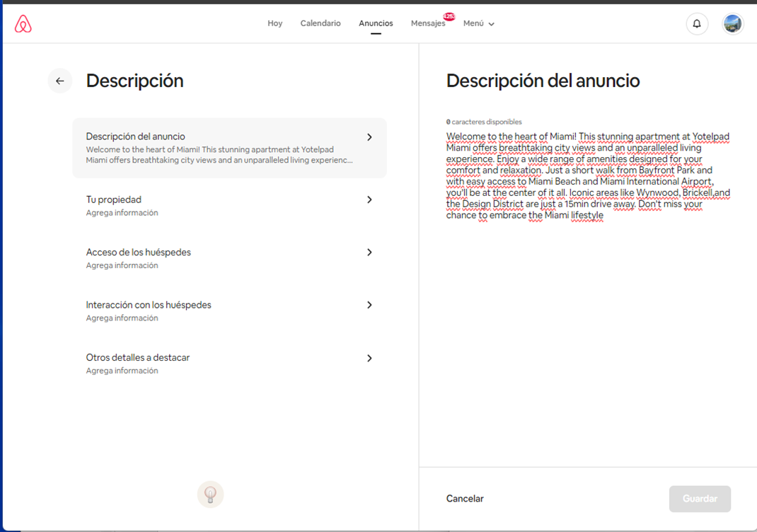
Task: Select the Interacción con los huéspedes title
Action: (148, 305)
